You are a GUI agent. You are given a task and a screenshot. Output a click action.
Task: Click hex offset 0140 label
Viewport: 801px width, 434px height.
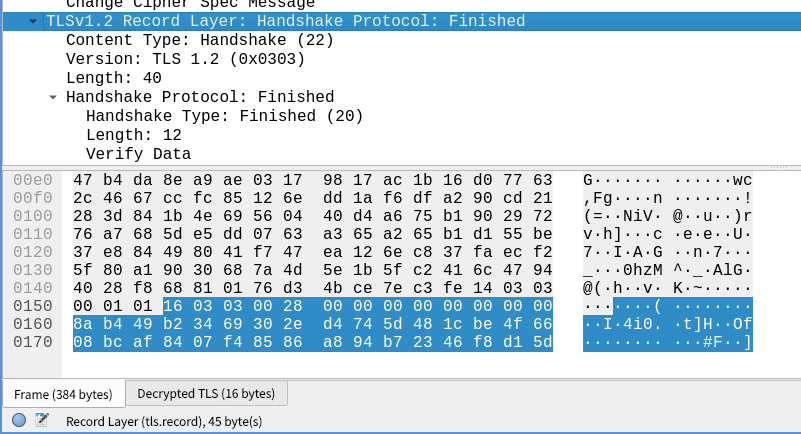[x=33, y=288]
